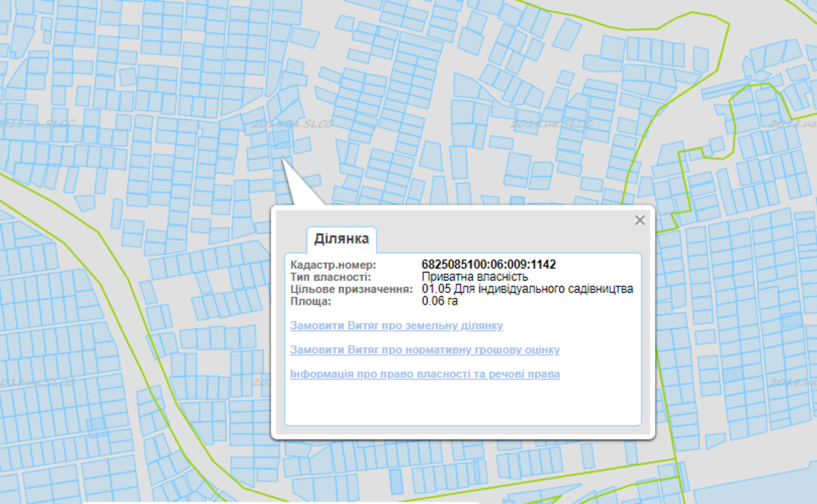This screenshot has height=504, width=817.
Task: Click the Площа label
Action: pyautogui.click(x=310, y=301)
